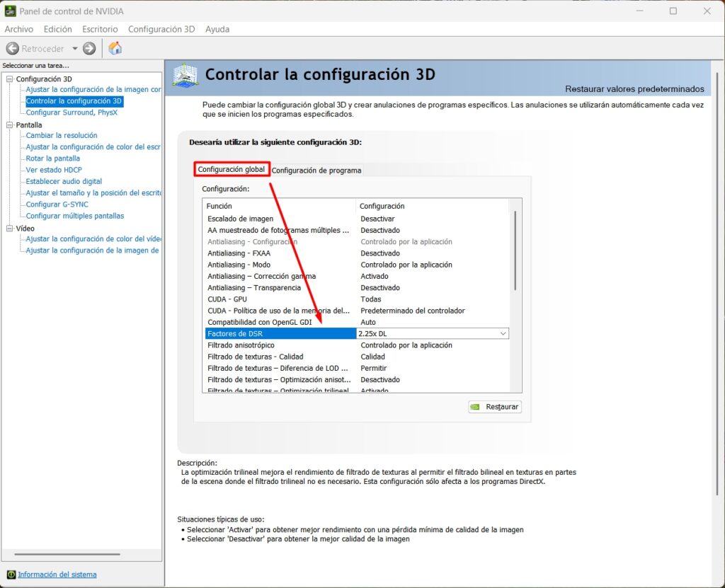Open Información del sistema link
725x588 pixels.
57,575
